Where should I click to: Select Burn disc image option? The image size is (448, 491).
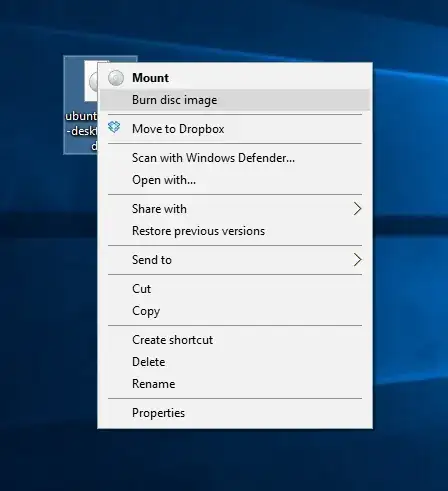(x=235, y=100)
